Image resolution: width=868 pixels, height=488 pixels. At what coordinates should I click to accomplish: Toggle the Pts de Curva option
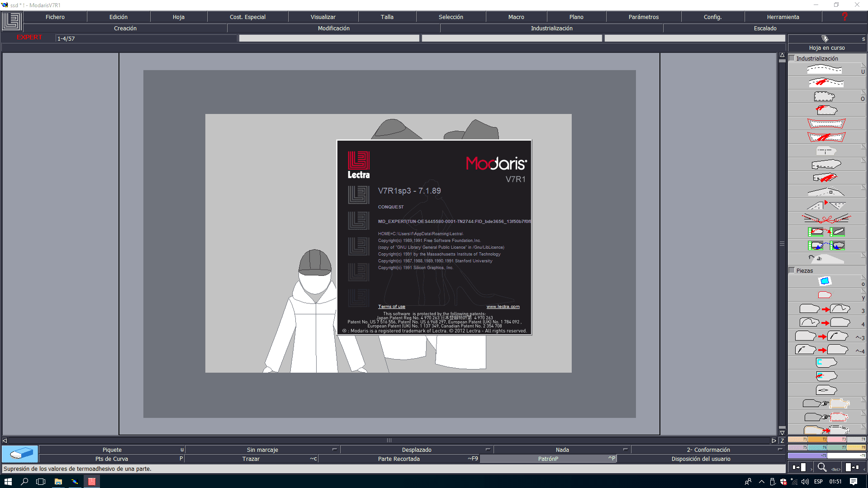pos(112,459)
